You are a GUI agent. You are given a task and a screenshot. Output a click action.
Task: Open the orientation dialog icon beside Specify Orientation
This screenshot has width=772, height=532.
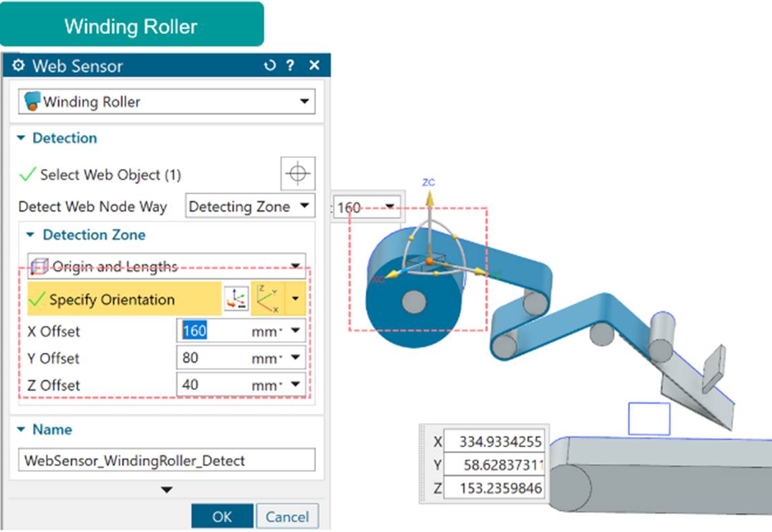pyautogui.click(x=235, y=299)
